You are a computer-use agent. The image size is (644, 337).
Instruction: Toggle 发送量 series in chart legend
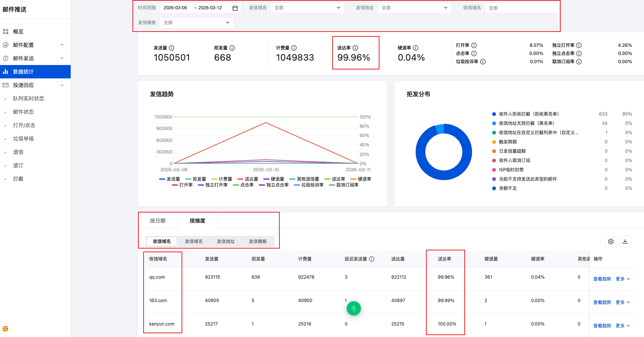coord(170,179)
